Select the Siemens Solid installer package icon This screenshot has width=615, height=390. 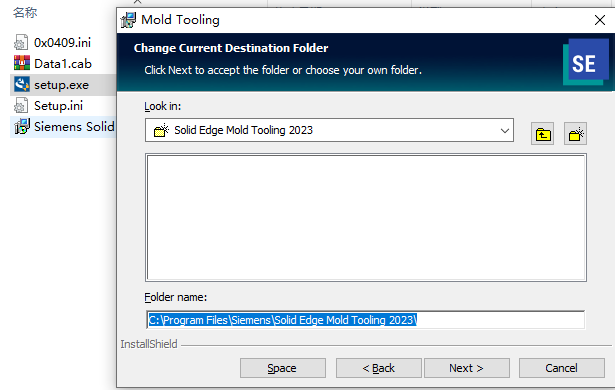22,126
